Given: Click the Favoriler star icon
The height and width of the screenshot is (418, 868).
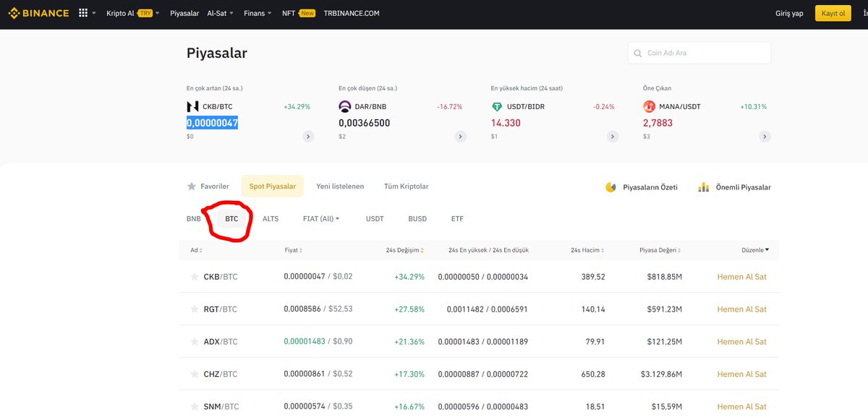Looking at the screenshot, I should [192, 187].
